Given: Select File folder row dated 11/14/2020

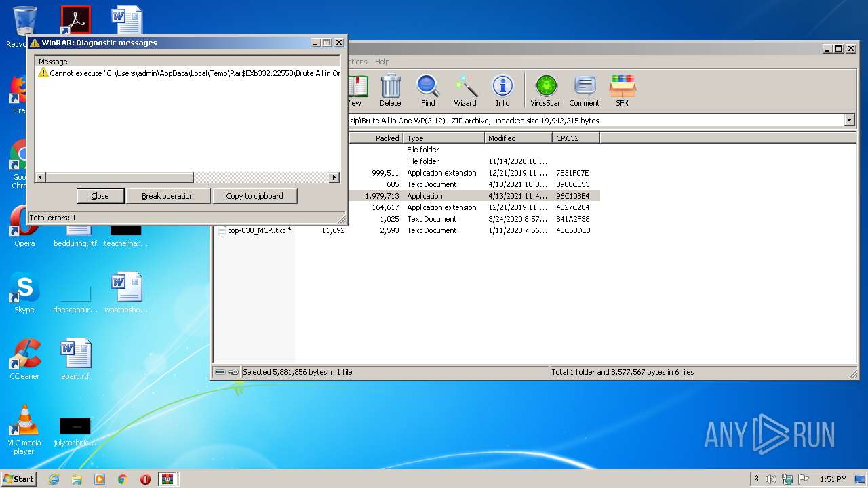Looking at the screenshot, I should click(474, 161).
